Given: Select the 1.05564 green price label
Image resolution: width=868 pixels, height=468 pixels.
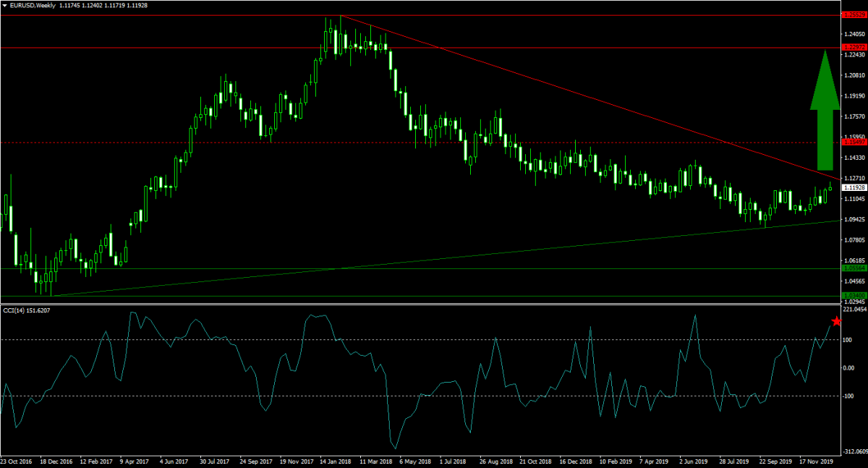Looking at the screenshot, I should (854, 268).
